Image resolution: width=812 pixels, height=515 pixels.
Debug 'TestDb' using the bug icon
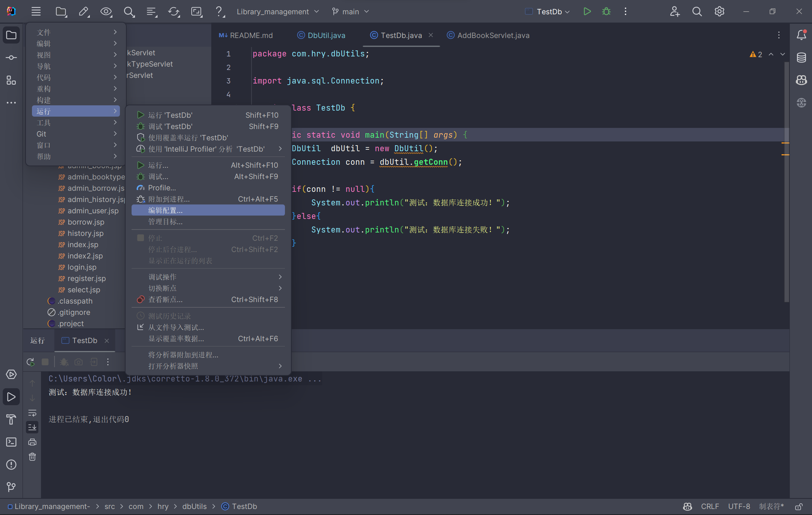[606, 11]
